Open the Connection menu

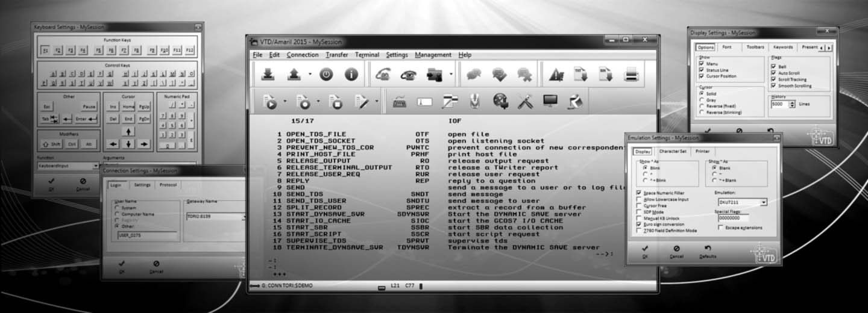[x=303, y=55]
